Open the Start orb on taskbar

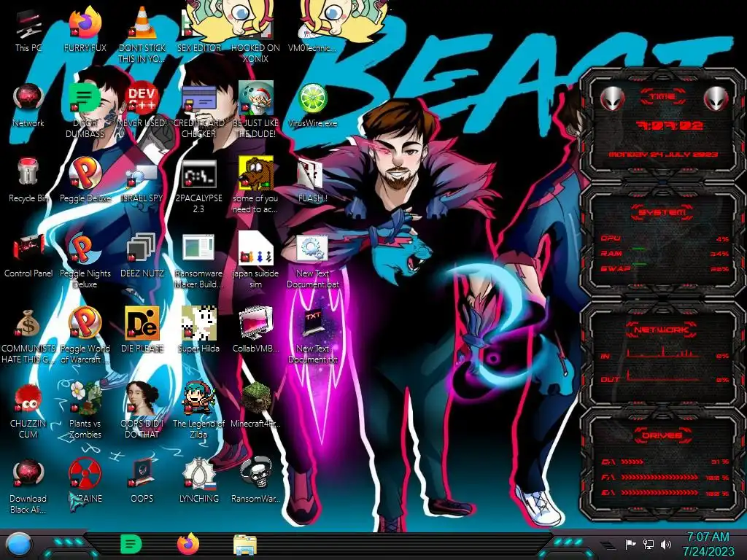tap(19, 544)
